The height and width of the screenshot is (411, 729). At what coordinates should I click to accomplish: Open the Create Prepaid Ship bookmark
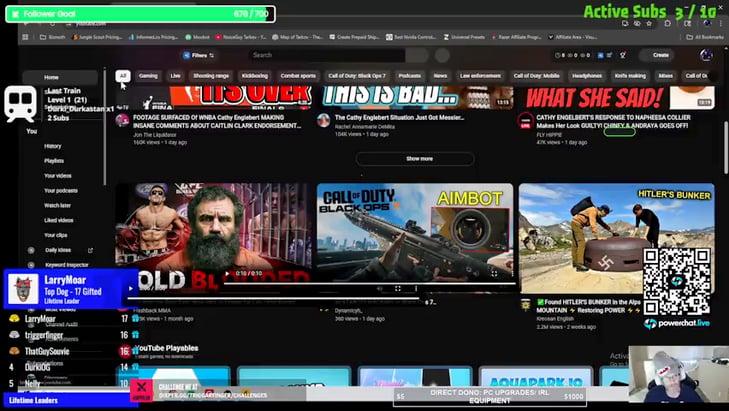(x=355, y=37)
